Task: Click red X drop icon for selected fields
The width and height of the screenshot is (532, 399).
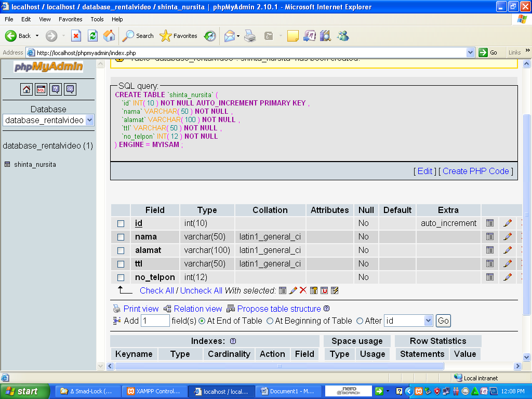Action: coord(303,290)
